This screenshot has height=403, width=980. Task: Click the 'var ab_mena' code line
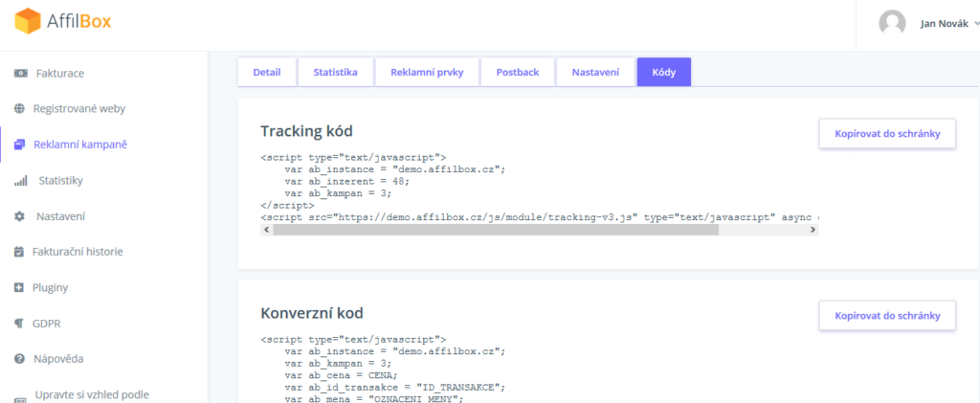(374, 398)
